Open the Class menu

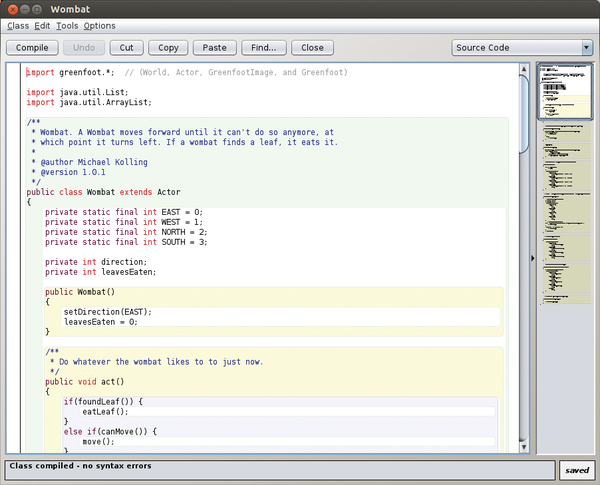coord(18,26)
